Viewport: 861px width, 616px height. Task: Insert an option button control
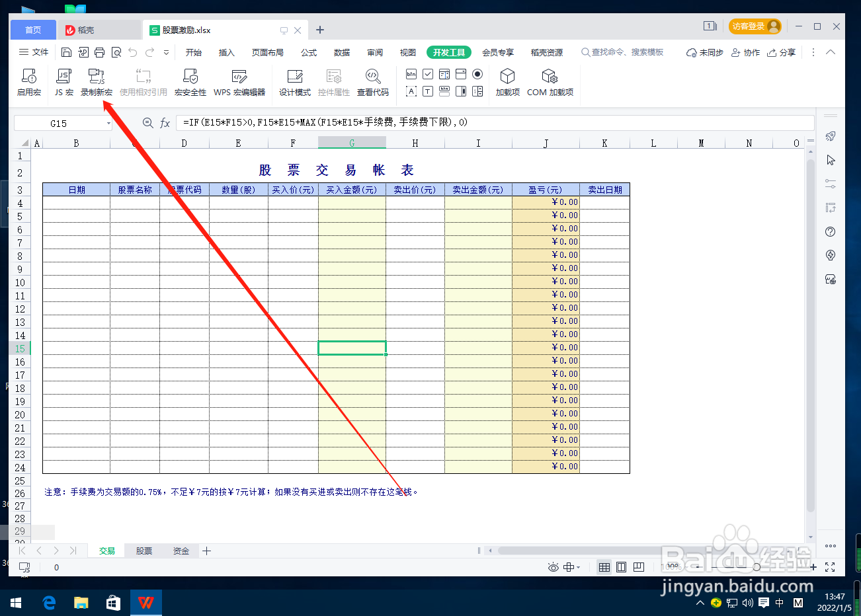pos(477,73)
